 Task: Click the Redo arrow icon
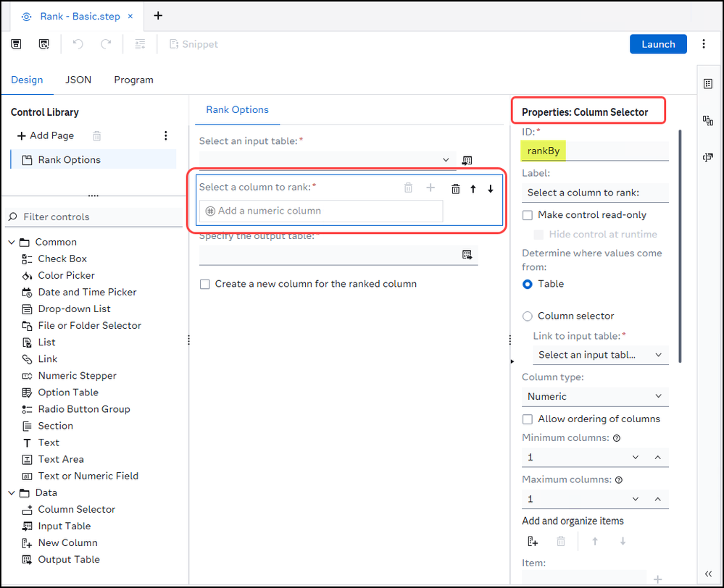click(107, 44)
